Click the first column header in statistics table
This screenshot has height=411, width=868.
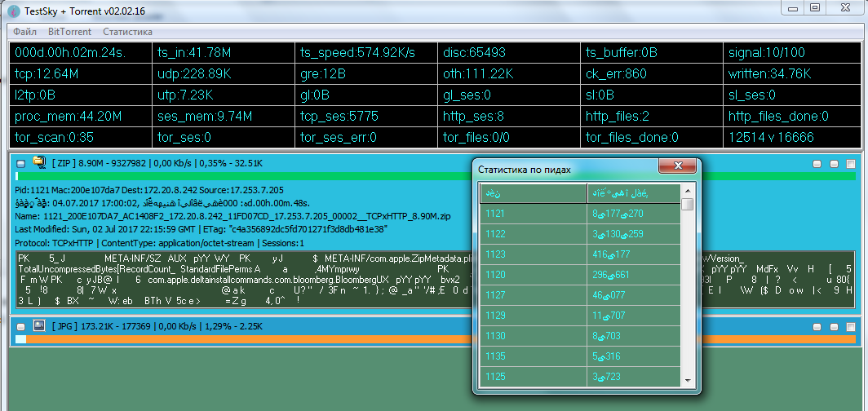(534, 193)
